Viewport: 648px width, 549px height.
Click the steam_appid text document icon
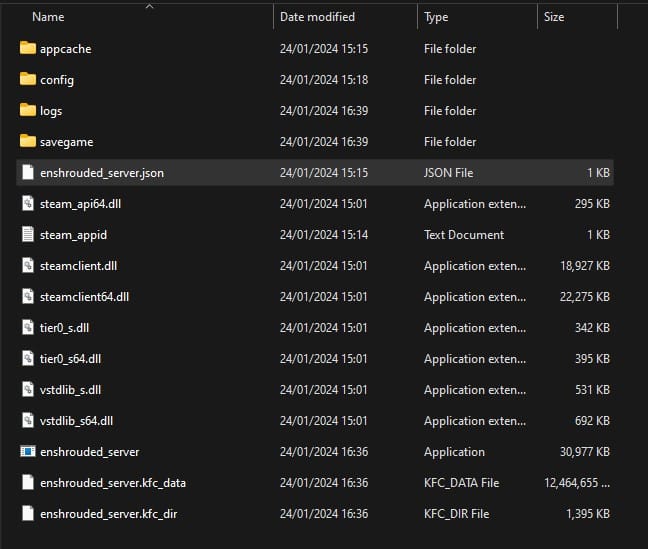pyautogui.click(x=28, y=234)
